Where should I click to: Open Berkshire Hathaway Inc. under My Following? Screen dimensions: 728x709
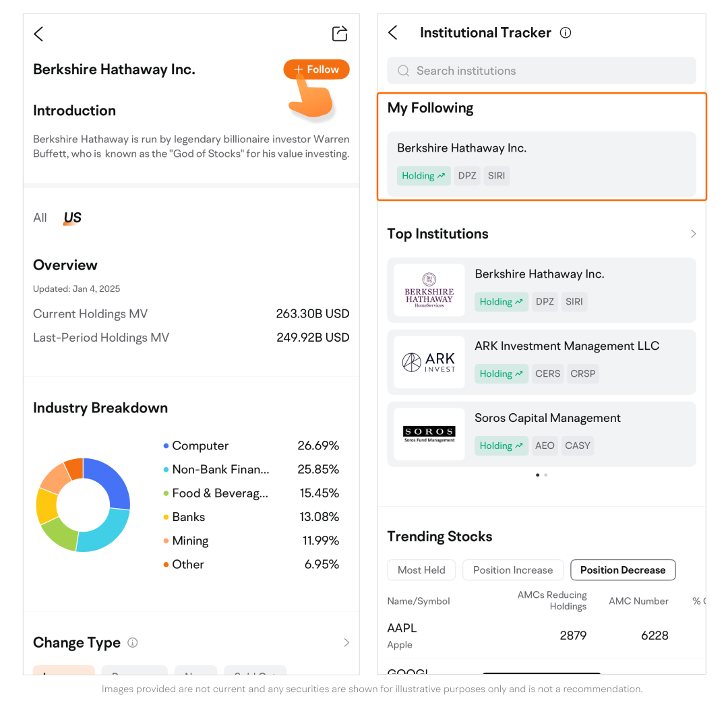[541, 164]
